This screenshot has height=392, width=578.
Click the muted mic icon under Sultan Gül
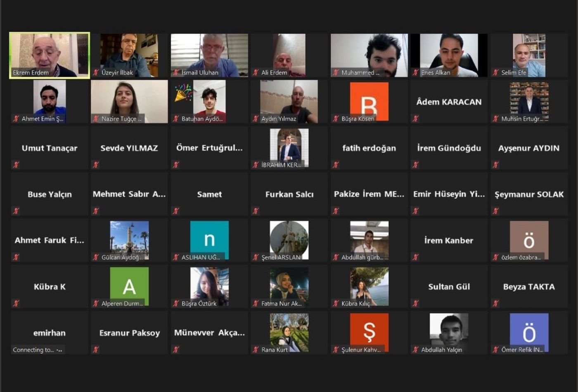click(416, 304)
